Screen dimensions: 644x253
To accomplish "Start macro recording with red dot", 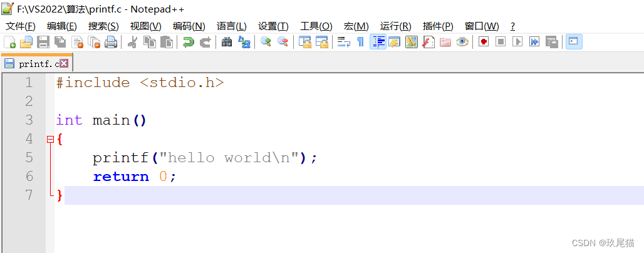I will [484, 42].
